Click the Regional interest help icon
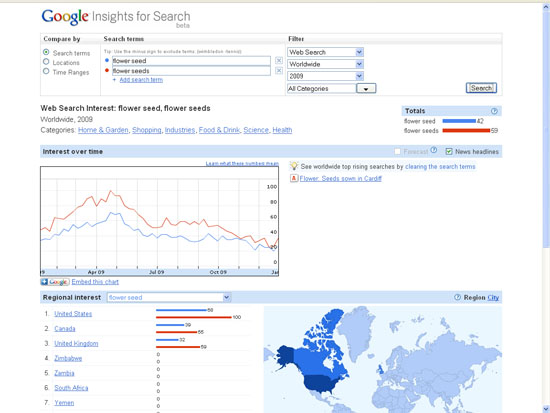Viewport: 550px width, 413px height. [x=457, y=297]
